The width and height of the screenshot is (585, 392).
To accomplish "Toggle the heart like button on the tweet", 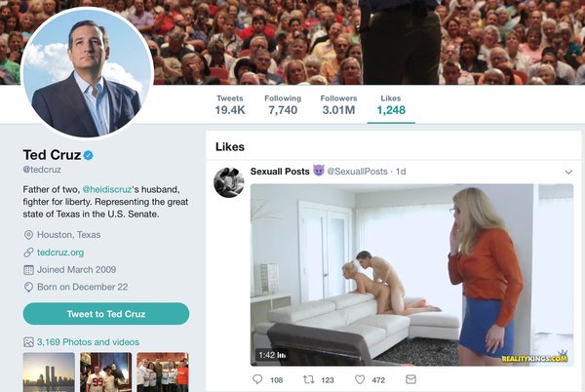I will (x=360, y=379).
